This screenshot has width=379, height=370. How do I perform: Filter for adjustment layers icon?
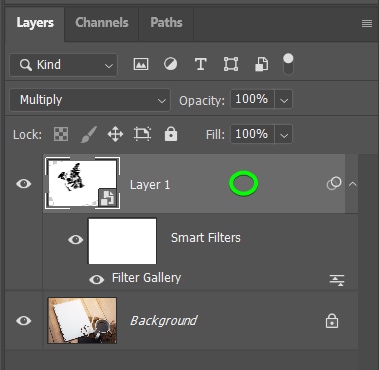click(171, 64)
